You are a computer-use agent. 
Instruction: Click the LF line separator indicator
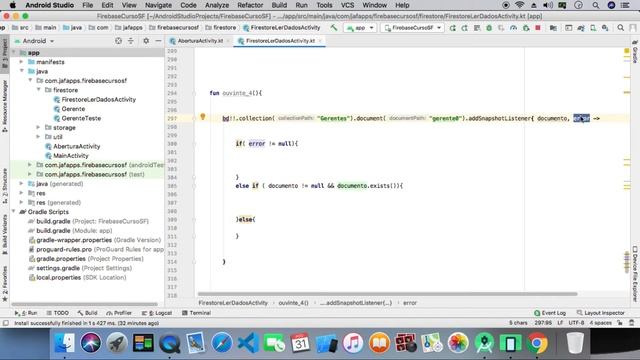tap(560, 323)
